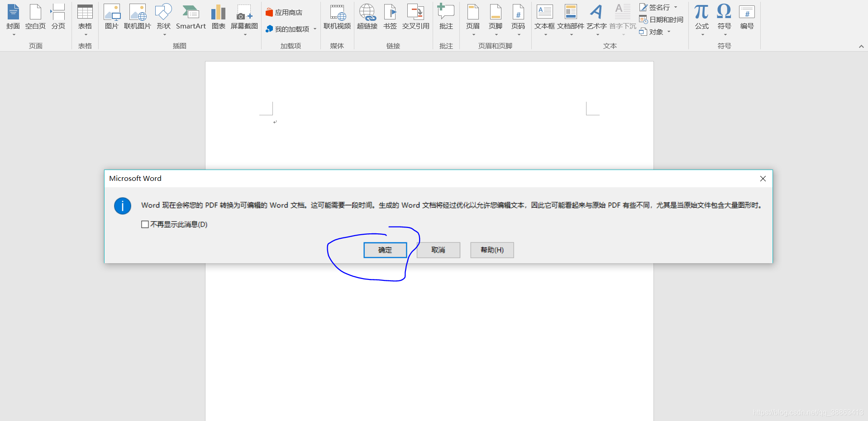Image resolution: width=868 pixels, height=421 pixels.
Task: Collapse the ribbon with the chevron
Action: 861,46
